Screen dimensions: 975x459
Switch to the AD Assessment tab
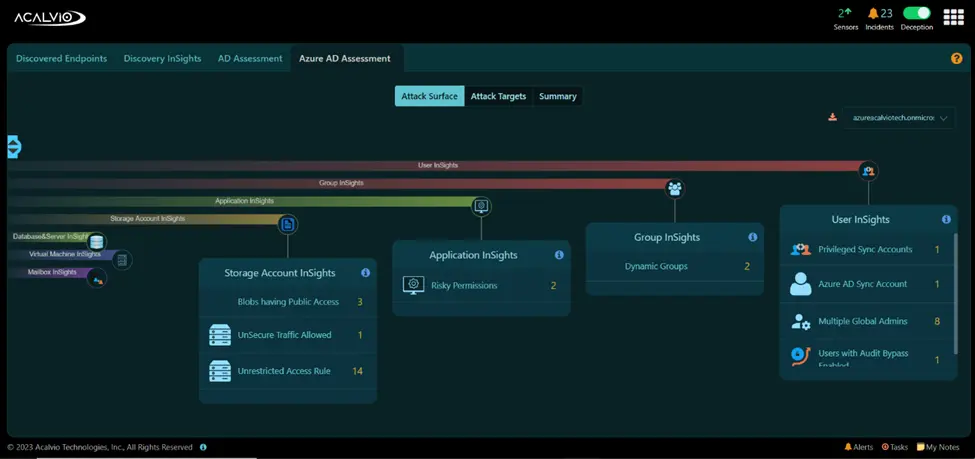pyautogui.click(x=250, y=58)
